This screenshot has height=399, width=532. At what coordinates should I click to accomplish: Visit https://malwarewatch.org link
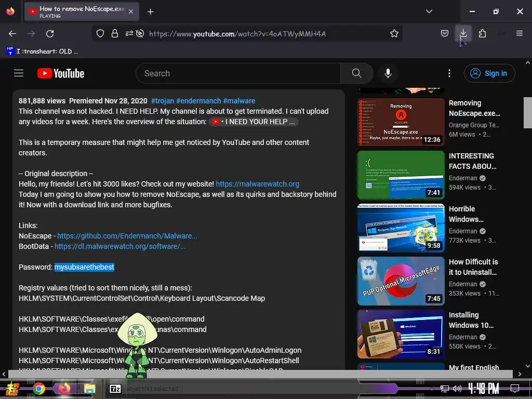258,184
